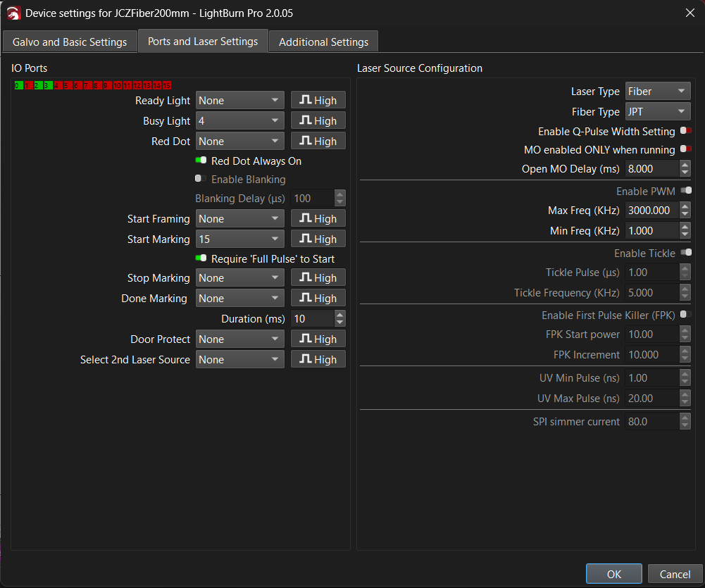Toggle Red Dot pulse polarity button
This screenshot has height=588, width=705.
coord(318,142)
